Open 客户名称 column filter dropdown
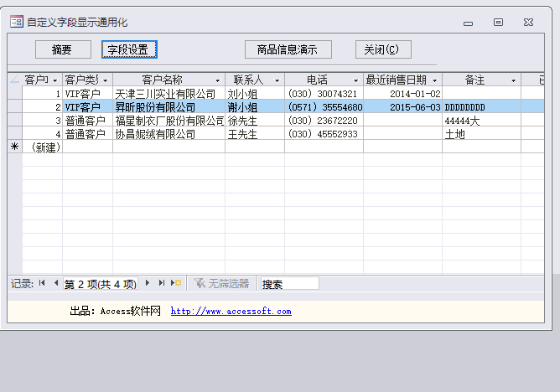 [217, 80]
